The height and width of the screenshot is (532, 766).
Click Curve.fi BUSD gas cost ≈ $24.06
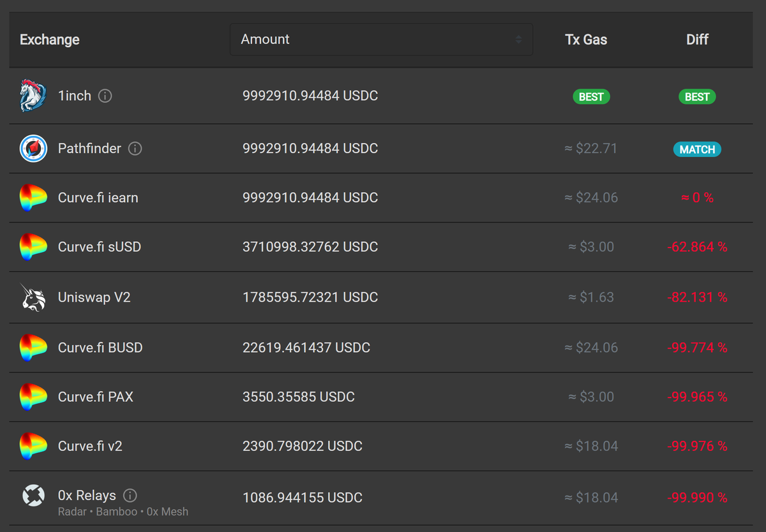tap(591, 348)
